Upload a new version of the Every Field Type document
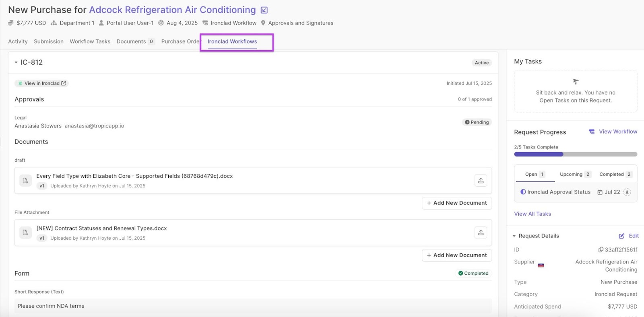This screenshot has width=644, height=317. click(481, 181)
